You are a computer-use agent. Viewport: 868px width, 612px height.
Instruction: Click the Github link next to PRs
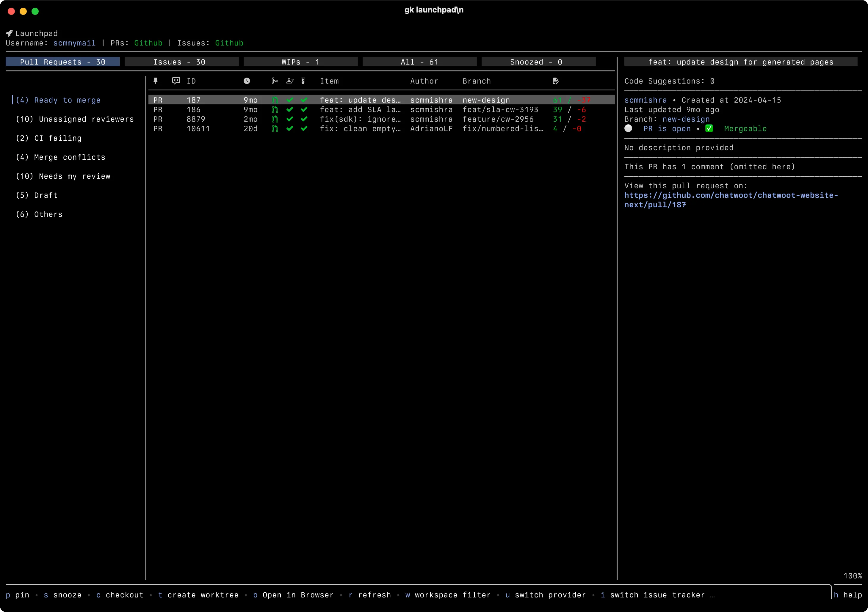pyautogui.click(x=148, y=43)
